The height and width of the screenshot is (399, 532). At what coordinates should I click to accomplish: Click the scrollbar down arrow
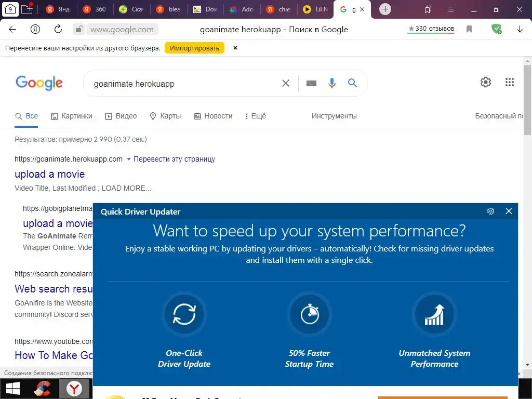(527, 365)
